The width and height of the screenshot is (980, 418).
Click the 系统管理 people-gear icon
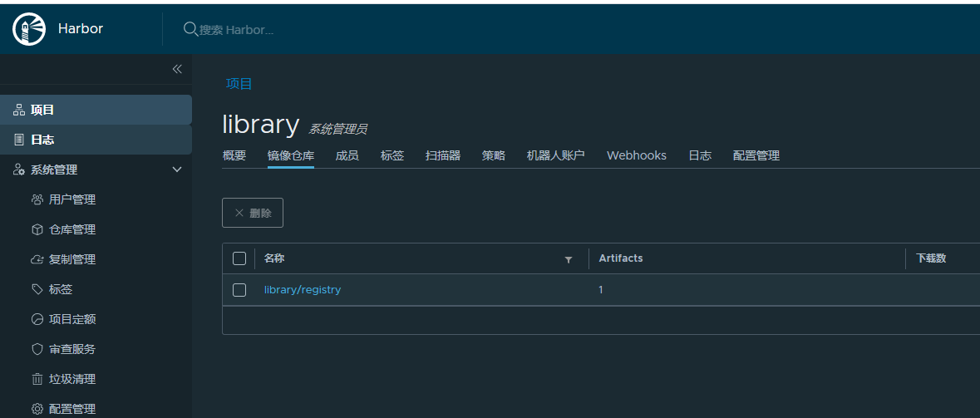(x=19, y=170)
